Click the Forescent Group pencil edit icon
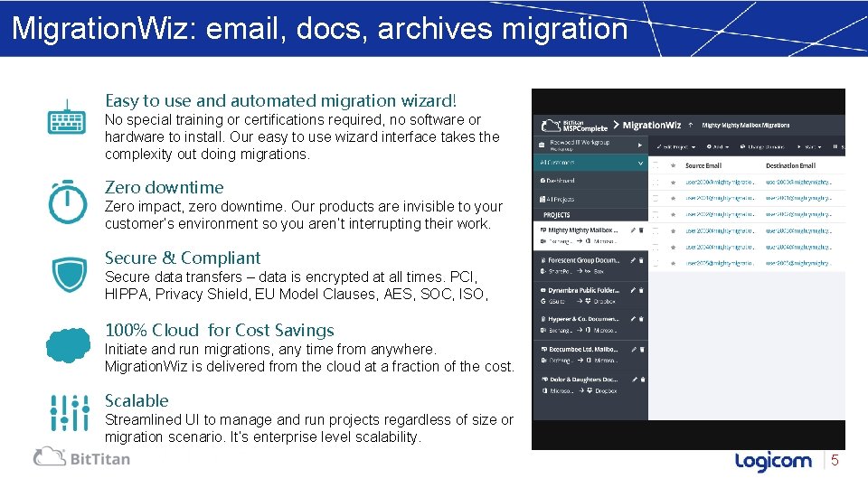Viewport: 868px width, 488px height. tap(633, 260)
